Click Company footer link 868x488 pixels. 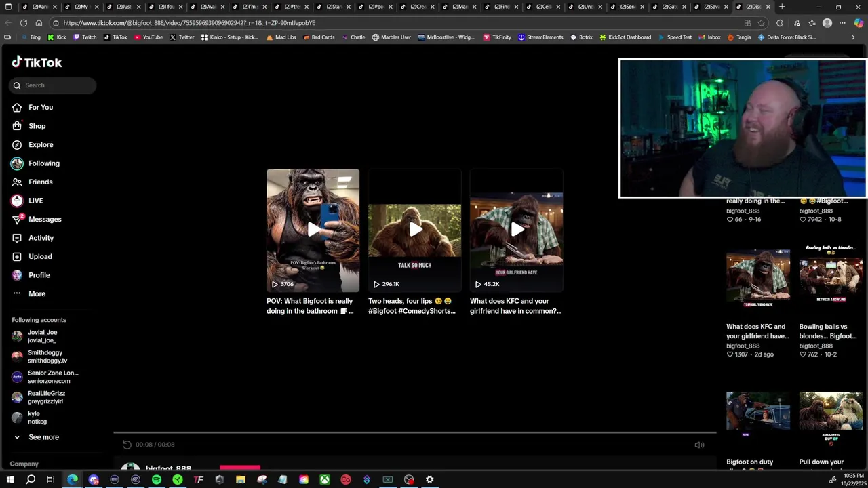click(24, 464)
